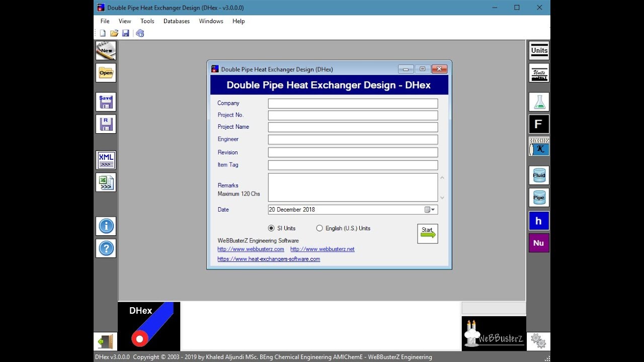Click the black F icon

coord(539,124)
